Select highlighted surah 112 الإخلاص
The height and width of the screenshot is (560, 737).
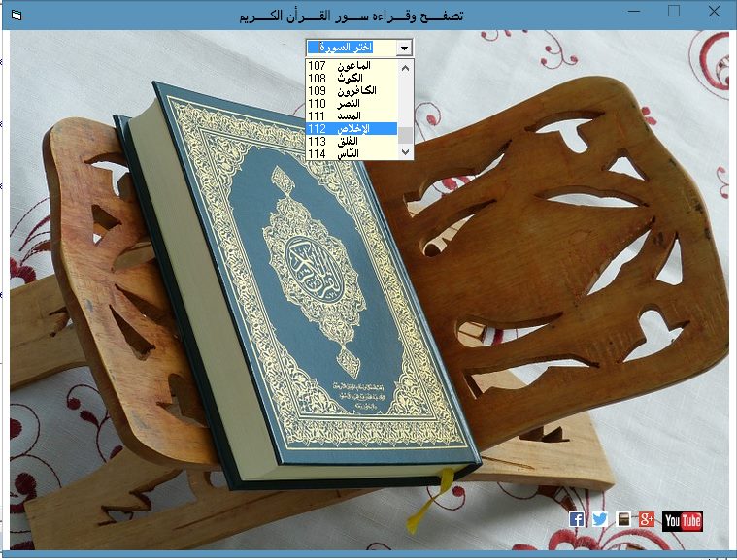coord(352,129)
